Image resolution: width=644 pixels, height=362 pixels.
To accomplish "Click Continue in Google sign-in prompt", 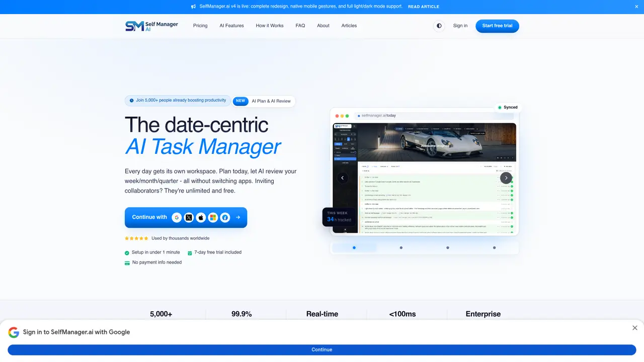I will coord(322,349).
